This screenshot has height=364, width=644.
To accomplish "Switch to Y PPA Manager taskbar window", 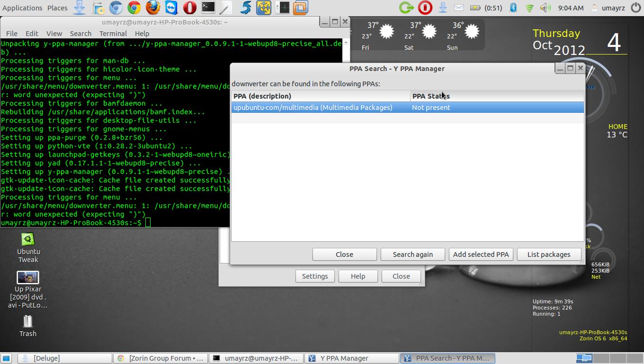I will (x=351, y=358).
